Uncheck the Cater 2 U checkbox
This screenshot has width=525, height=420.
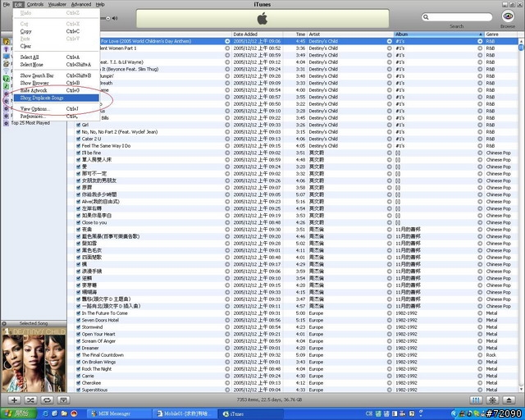tap(79, 139)
